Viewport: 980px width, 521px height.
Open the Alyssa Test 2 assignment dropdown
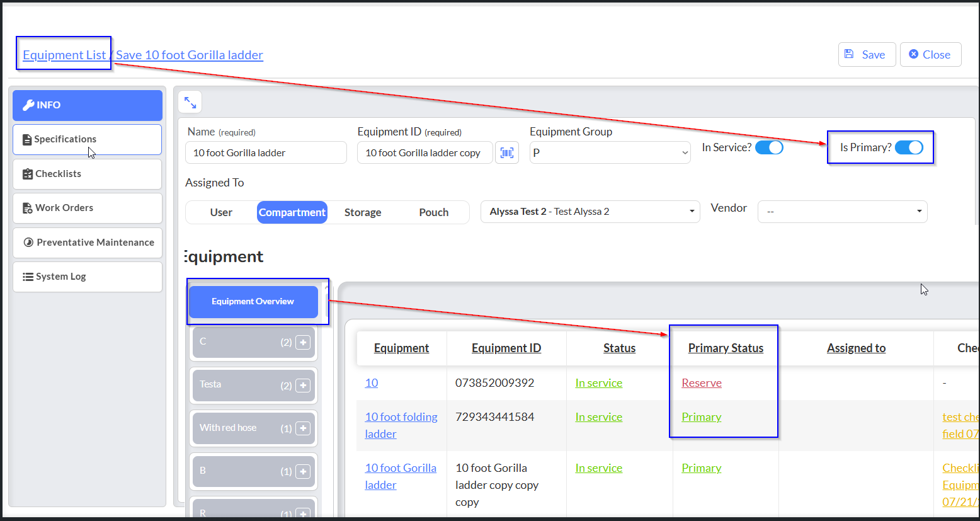pyautogui.click(x=590, y=212)
